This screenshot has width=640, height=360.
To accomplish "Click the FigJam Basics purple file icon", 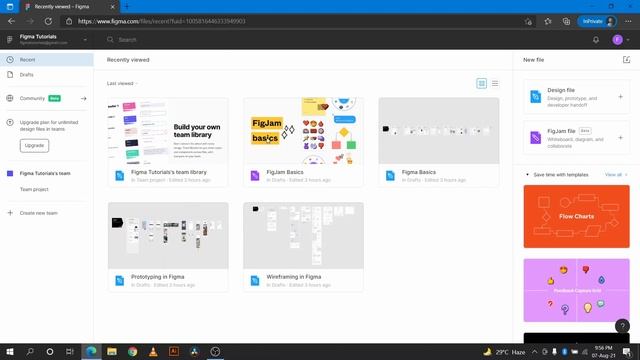I will click(255, 176).
